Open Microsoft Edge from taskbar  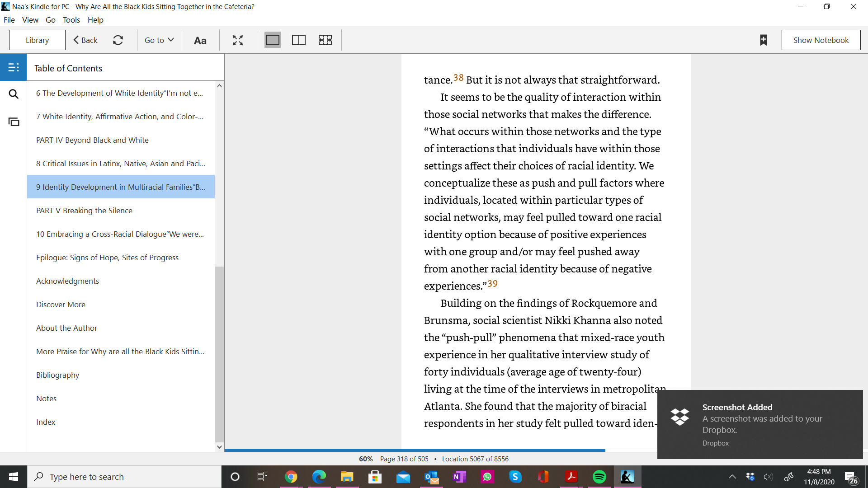(319, 477)
